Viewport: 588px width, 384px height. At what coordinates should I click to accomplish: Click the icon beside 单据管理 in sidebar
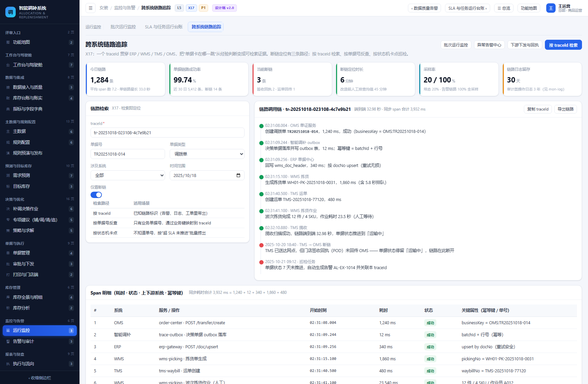8,253
